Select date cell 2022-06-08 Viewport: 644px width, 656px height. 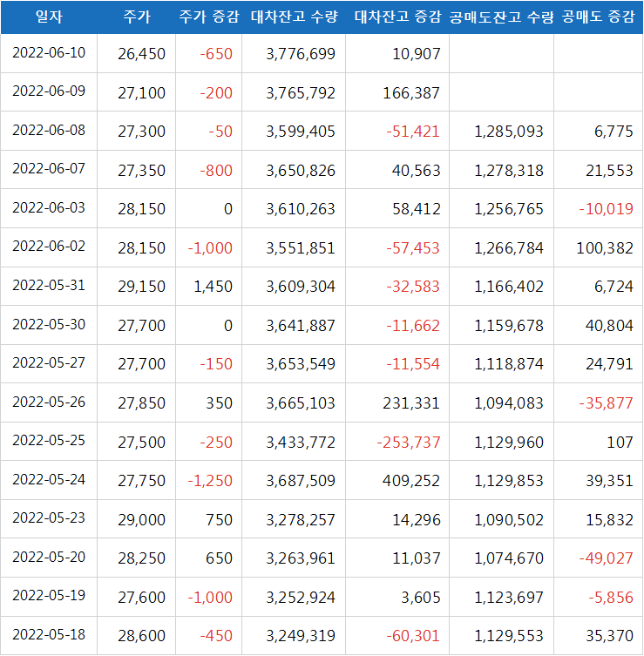click(49, 130)
